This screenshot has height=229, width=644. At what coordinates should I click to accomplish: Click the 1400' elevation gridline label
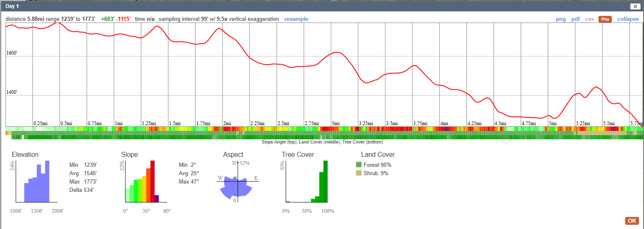(13, 92)
